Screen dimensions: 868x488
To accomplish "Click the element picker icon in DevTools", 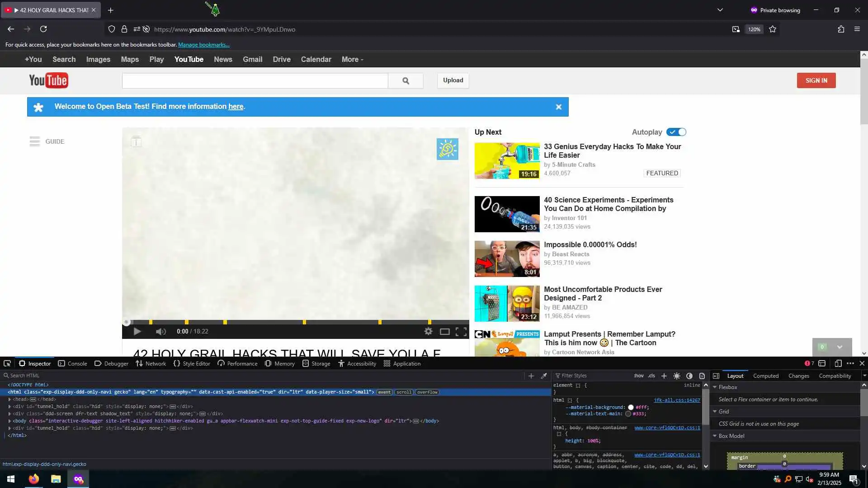I will point(7,363).
